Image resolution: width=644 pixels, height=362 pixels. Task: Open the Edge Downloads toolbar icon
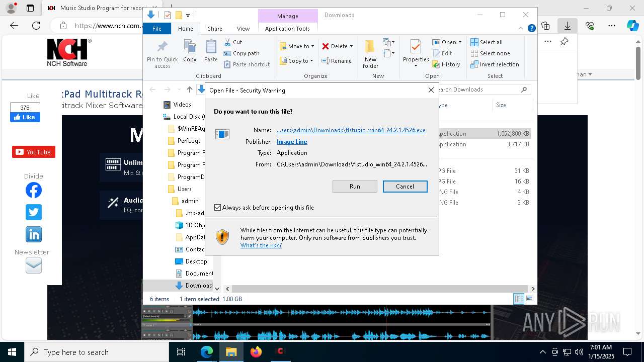[567, 25]
